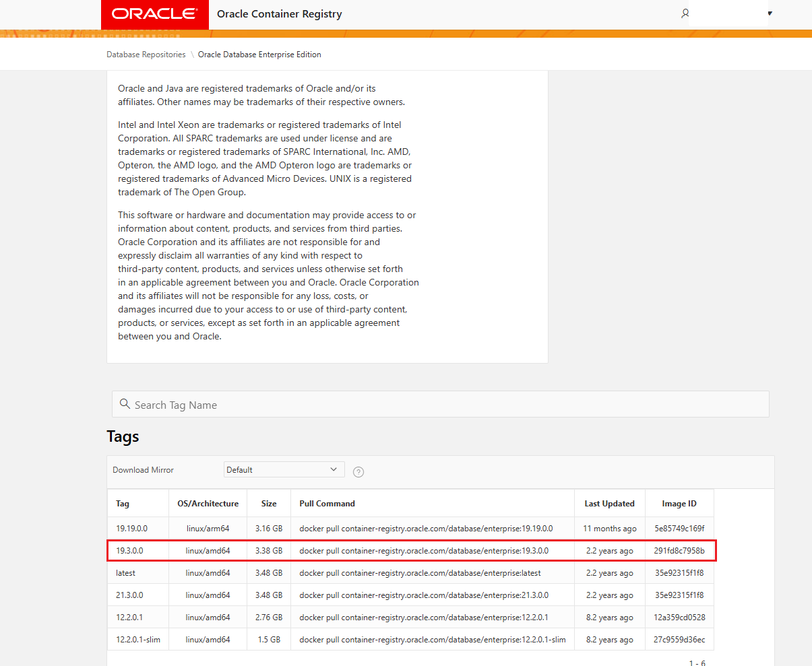This screenshot has height=666, width=812.
Task: Click the Pull Command column header
Action: [327, 504]
